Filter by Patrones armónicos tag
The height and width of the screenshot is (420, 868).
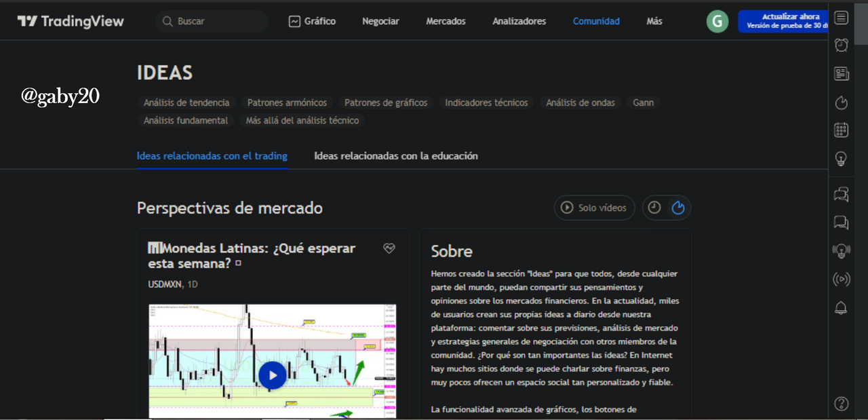(x=287, y=103)
